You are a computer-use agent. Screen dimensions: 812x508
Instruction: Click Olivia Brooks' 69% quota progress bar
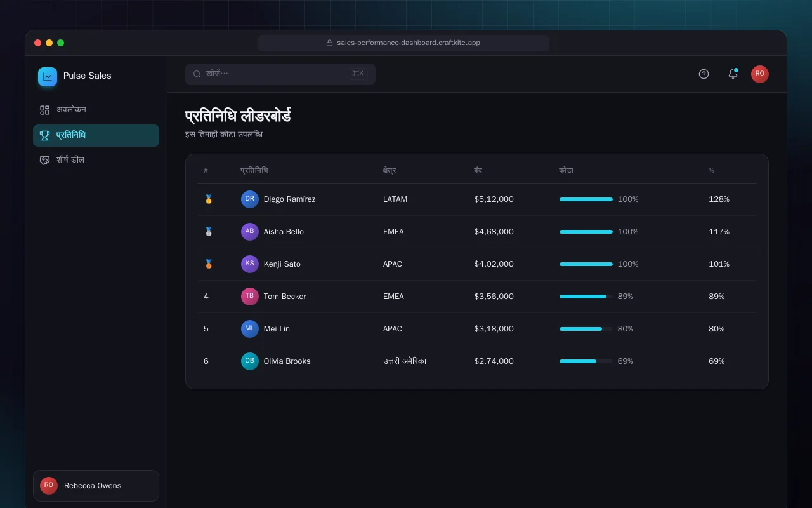coord(586,361)
